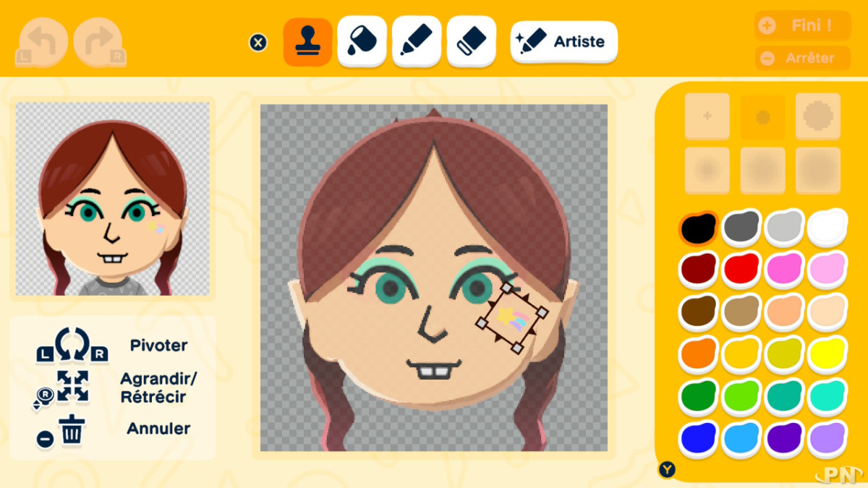Choose the bright red color swatch
868x488 pixels.
[x=741, y=270]
